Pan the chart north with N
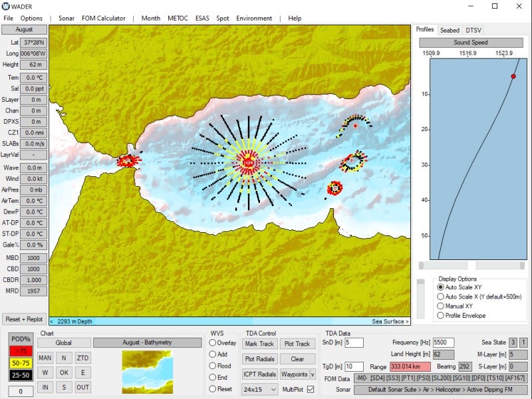The height and width of the screenshot is (399, 532). [64, 358]
